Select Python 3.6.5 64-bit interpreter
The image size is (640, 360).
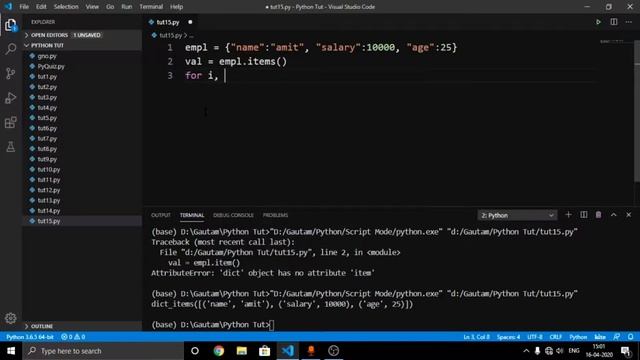[x=30, y=337]
